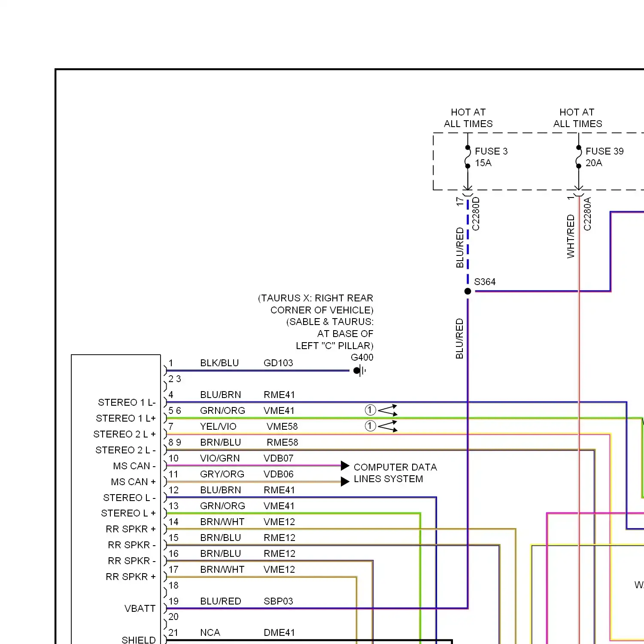Select BLU/RED on the pin 19 row
644x644 pixels.
[221, 601]
